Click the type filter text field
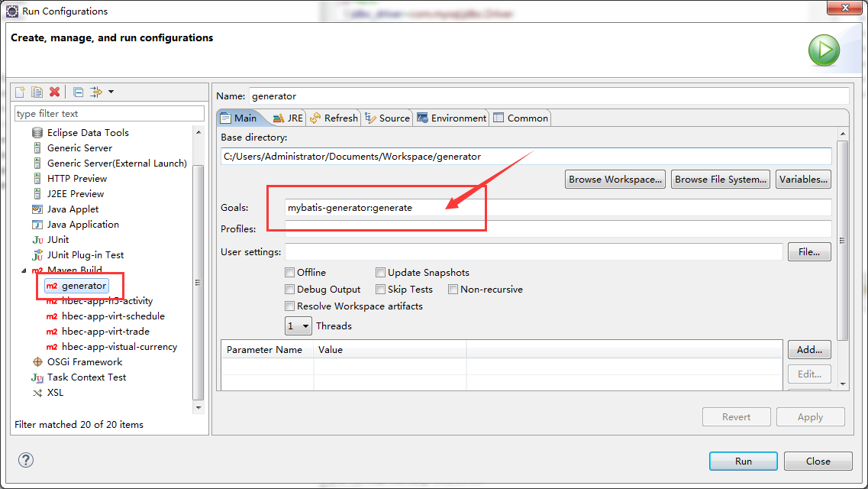 tap(110, 114)
